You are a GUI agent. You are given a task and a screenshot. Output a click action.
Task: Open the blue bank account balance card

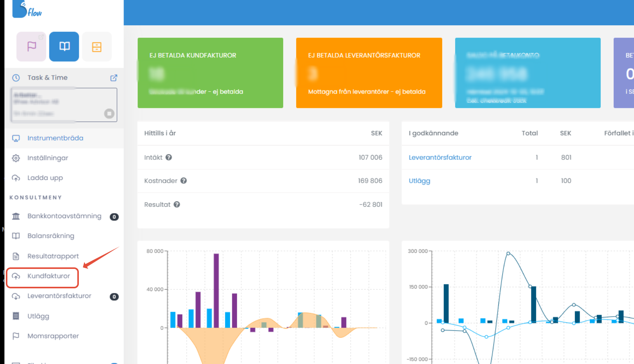528,73
